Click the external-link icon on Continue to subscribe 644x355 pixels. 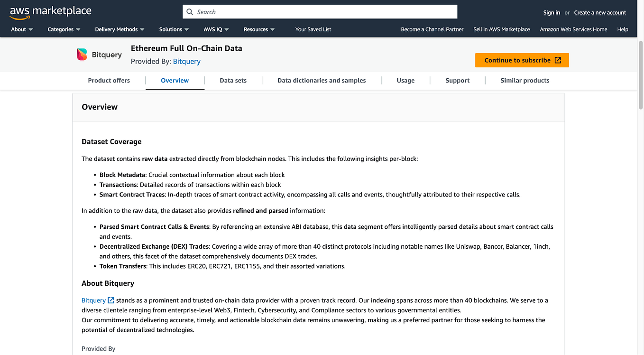pyautogui.click(x=558, y=60)
